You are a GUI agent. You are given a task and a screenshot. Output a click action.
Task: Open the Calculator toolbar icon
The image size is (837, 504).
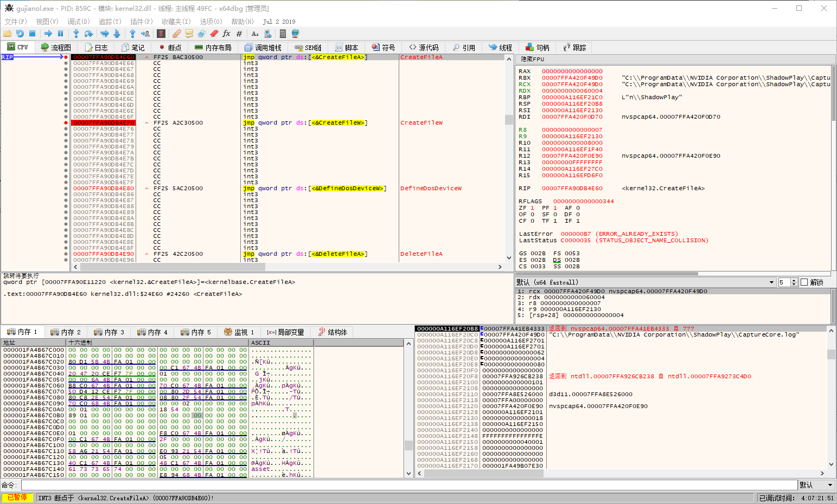[283, 34]
